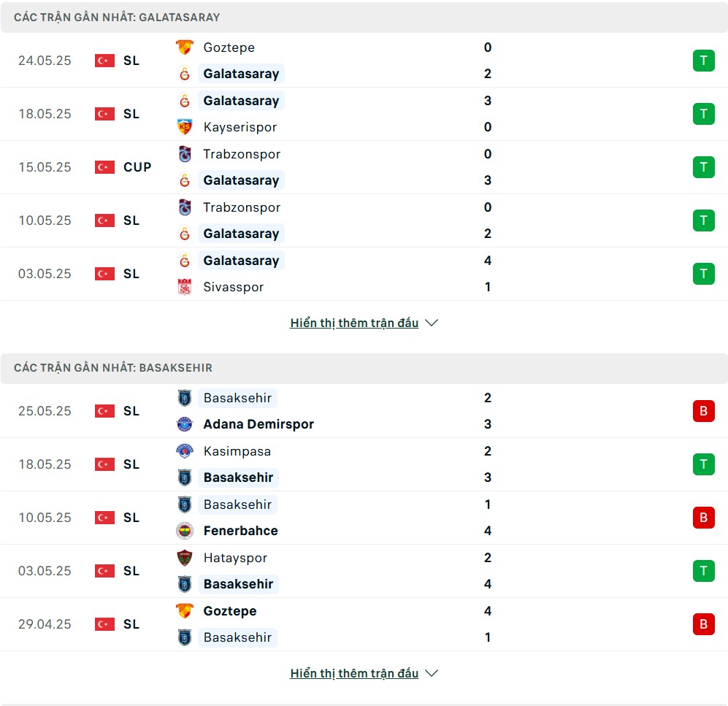Expand more Basaksehir matches chevron

tap(432, 673)
